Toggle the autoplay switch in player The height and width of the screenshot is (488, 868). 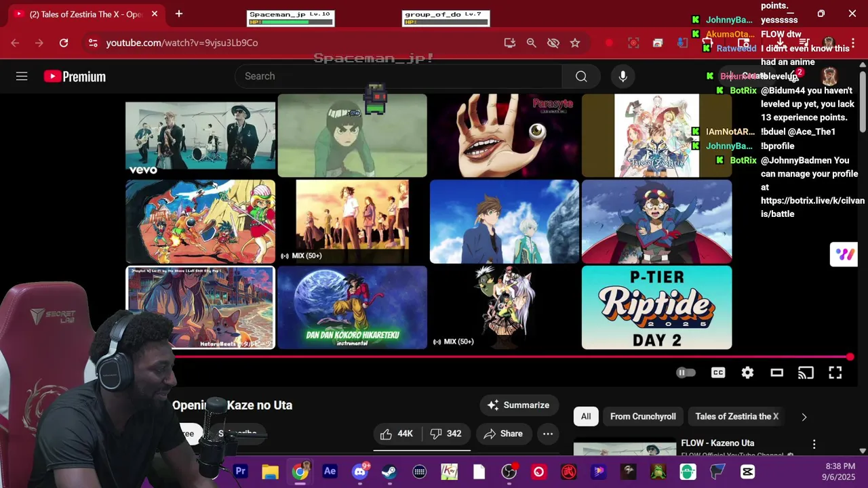tap(686, 373)
